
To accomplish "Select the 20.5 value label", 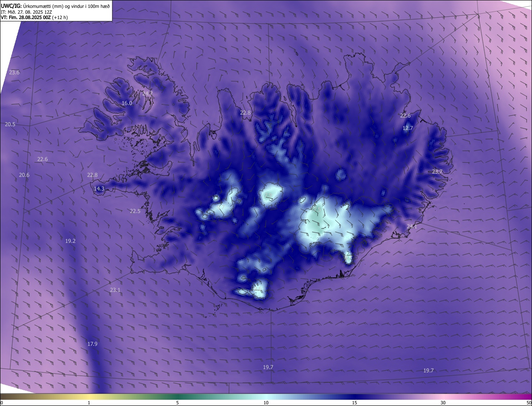I will (x=10, y=124).
